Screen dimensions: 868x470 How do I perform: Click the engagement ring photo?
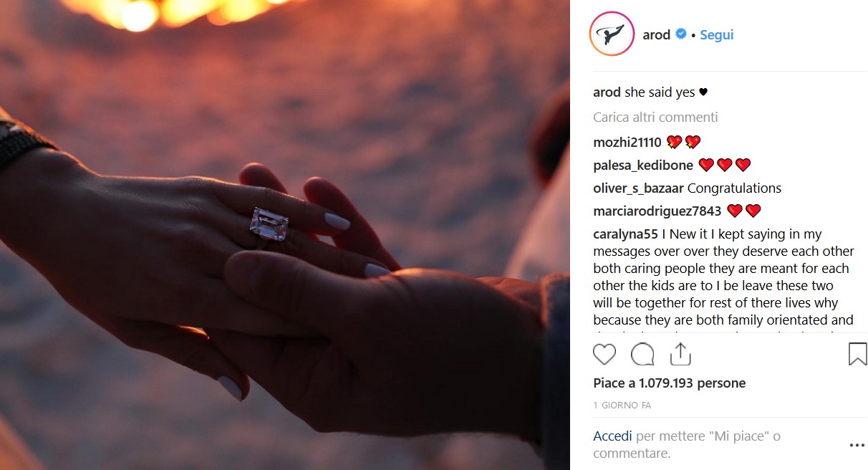(x=285, y=235)
